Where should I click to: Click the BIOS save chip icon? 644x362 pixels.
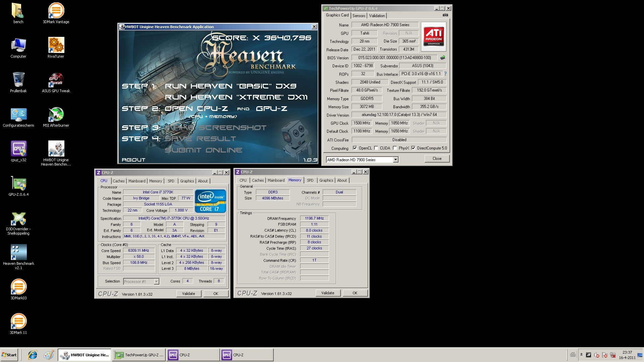click(x=443, y=58)
